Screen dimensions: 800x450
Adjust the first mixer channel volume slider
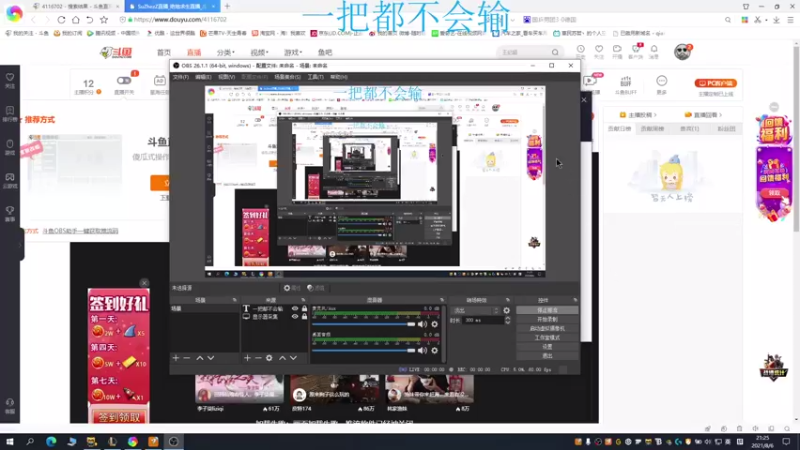pyautogui.click(x=364, y=324)
